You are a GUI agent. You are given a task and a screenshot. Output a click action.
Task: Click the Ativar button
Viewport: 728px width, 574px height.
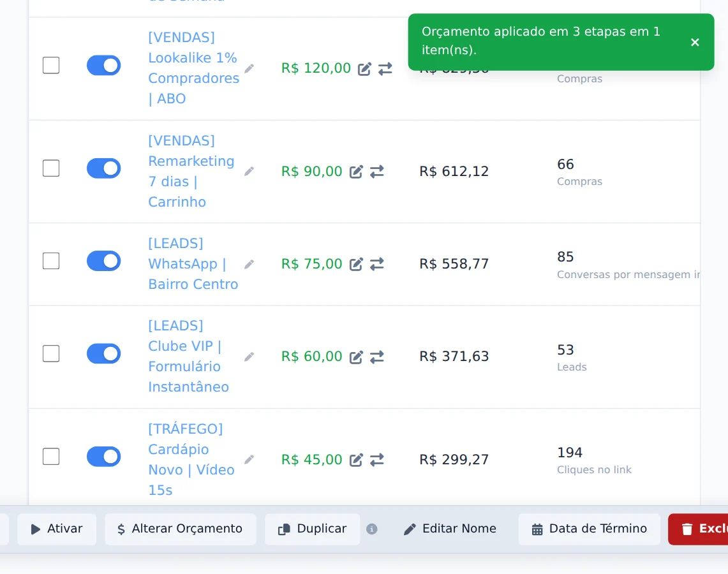pos(57,529)
